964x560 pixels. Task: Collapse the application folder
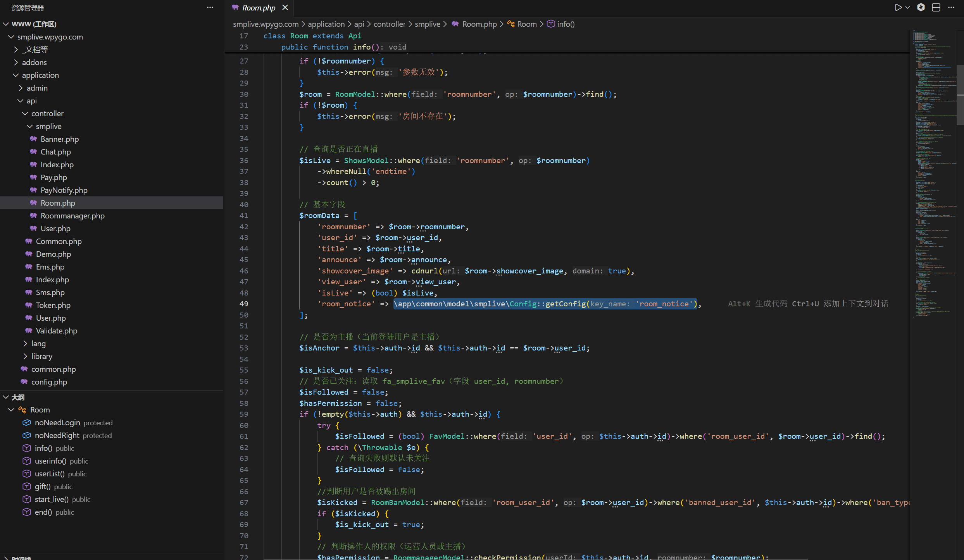pyautogui.click(x=40, y=75)
